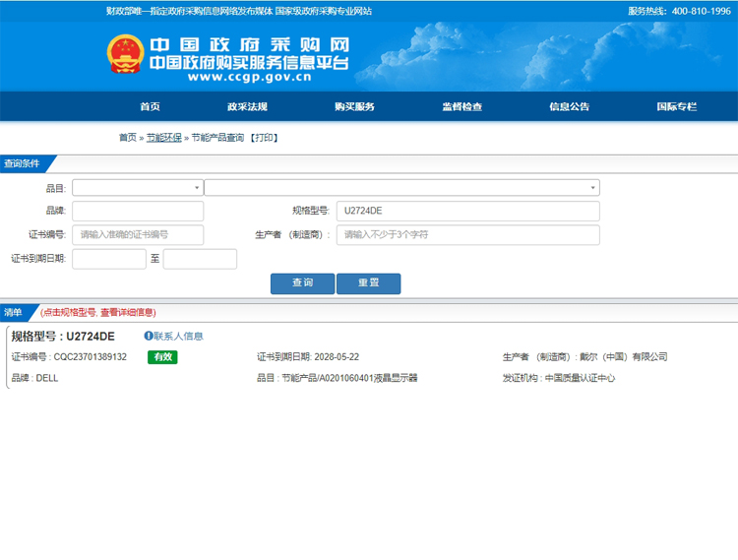Open the 首页 navigation menu item
Screen dimensions: 738x560
point(150,107)
